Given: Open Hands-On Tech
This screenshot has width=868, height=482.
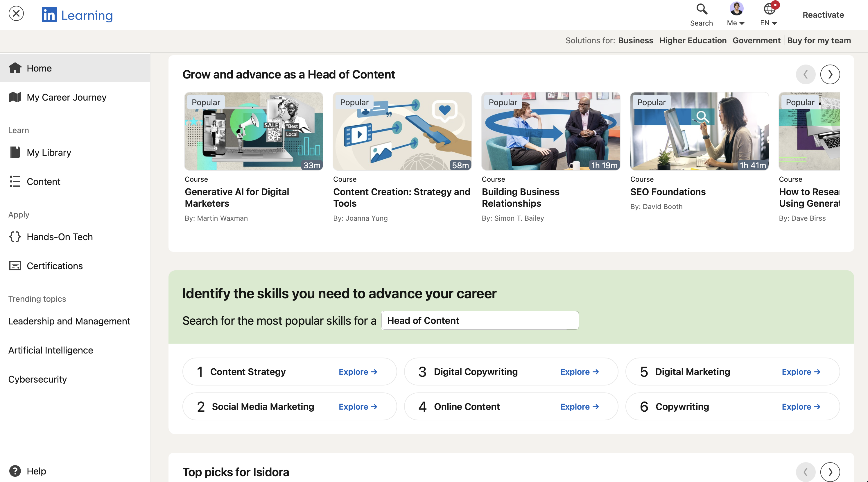Looking at the screenshot, I should pos(60,237).
